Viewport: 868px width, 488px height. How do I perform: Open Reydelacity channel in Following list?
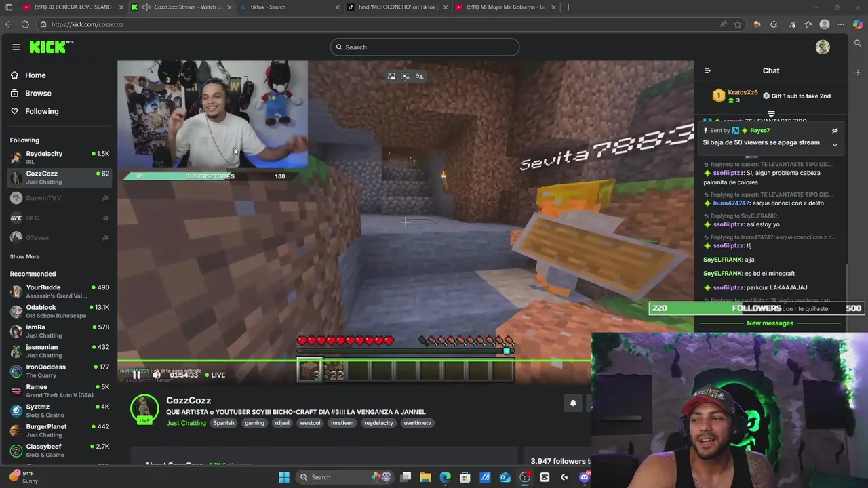point(60,157)
